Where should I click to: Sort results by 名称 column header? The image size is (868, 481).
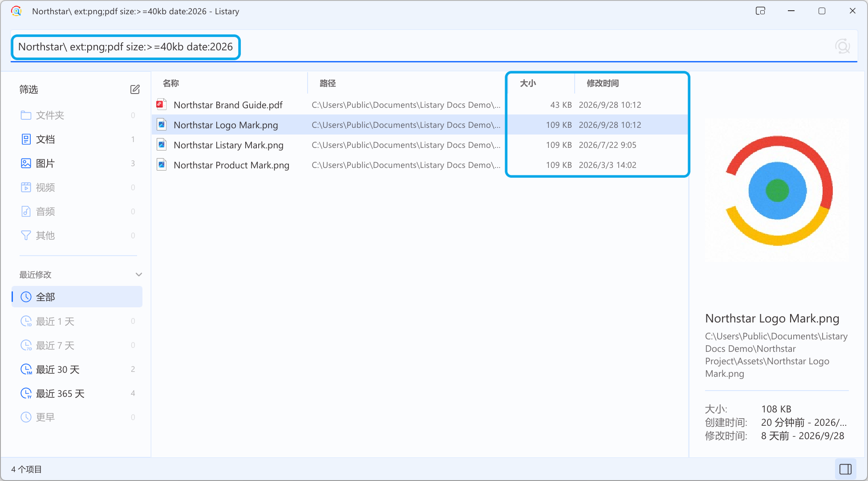click(171, 83)
